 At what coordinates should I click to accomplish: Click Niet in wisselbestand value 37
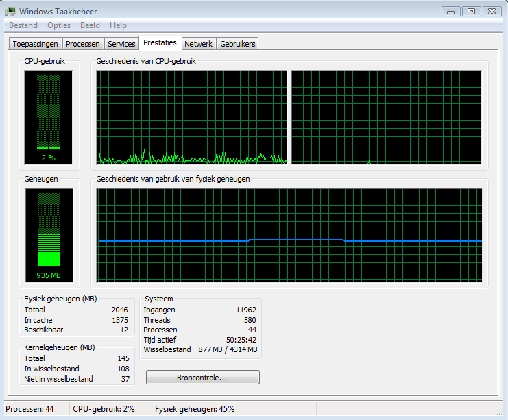pos(125,379)
